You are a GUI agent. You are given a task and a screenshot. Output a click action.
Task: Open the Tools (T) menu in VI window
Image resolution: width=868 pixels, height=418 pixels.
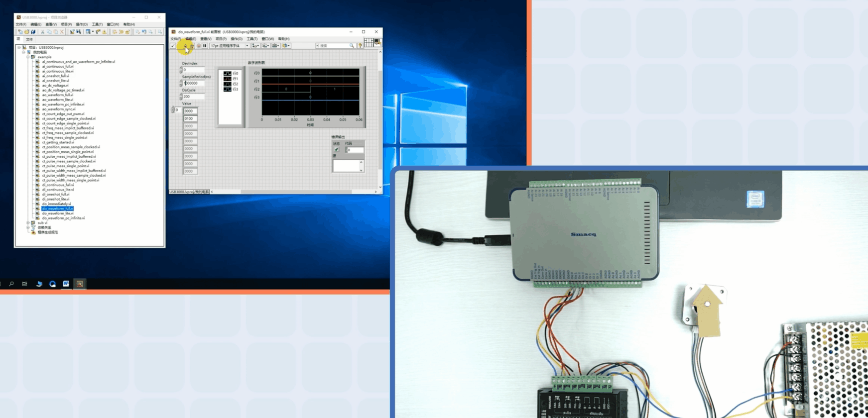click(x=252, y=39)
